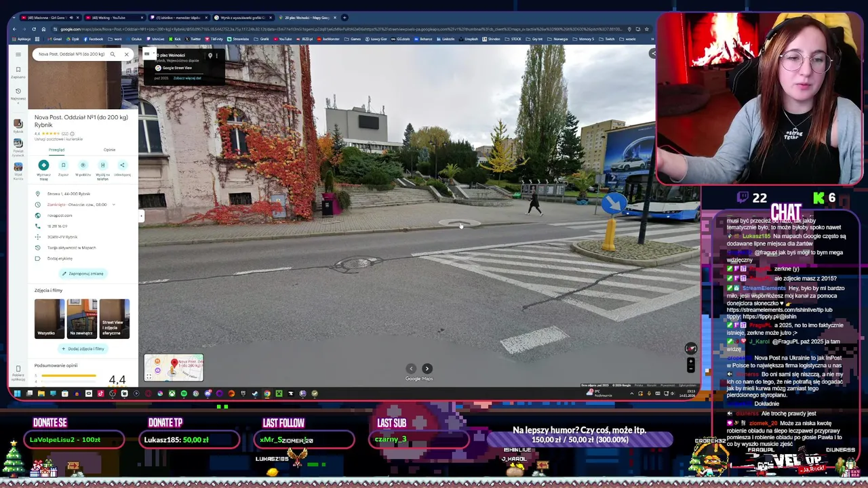Expand the minimap with corner icon
868x488 pixels.
[x=149, y=377]
